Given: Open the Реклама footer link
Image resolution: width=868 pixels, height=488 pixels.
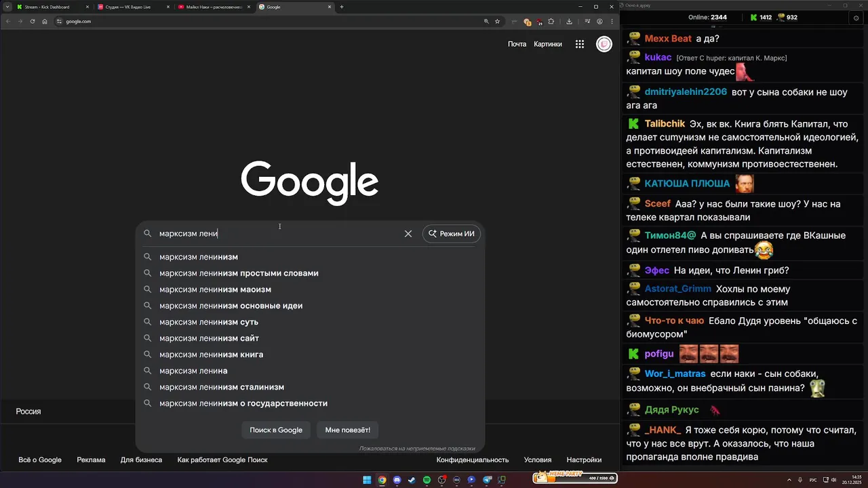Looking at the screenshot, I should 91,460.
